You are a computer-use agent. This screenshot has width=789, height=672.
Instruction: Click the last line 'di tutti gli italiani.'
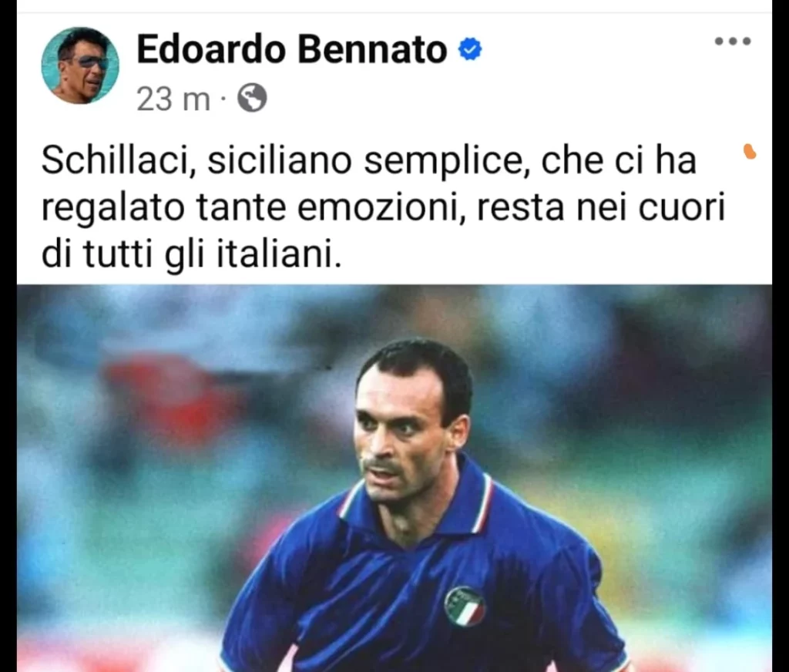point(191,255)
